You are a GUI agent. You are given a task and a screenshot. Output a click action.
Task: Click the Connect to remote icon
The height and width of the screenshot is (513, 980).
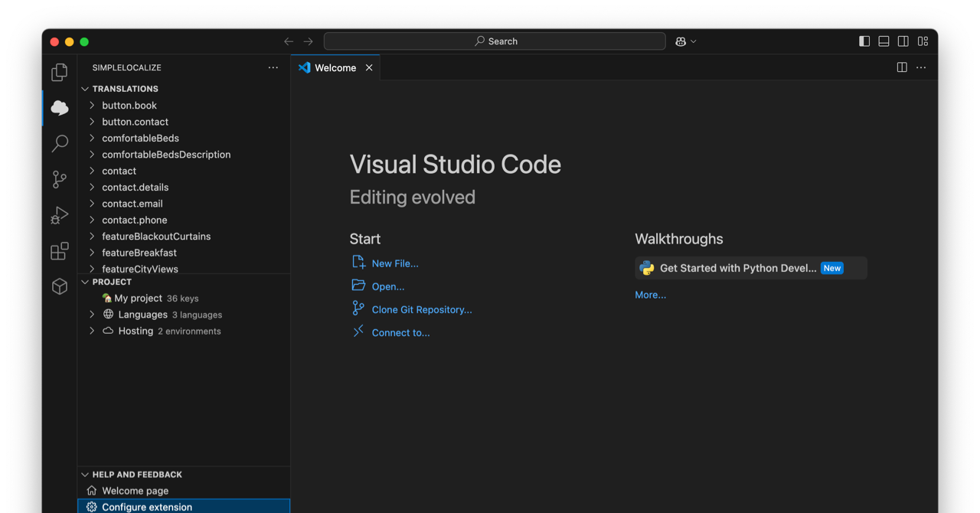[358, 331]
